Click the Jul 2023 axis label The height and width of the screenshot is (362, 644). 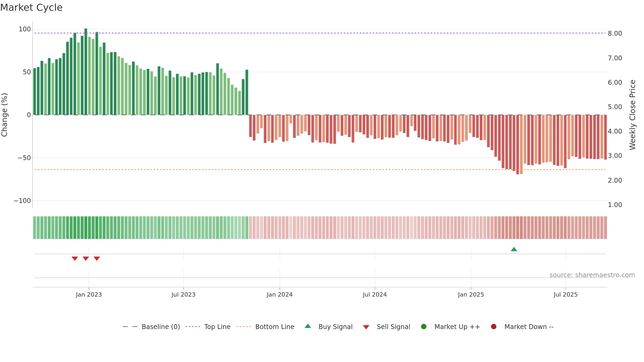tap(184, 294)
